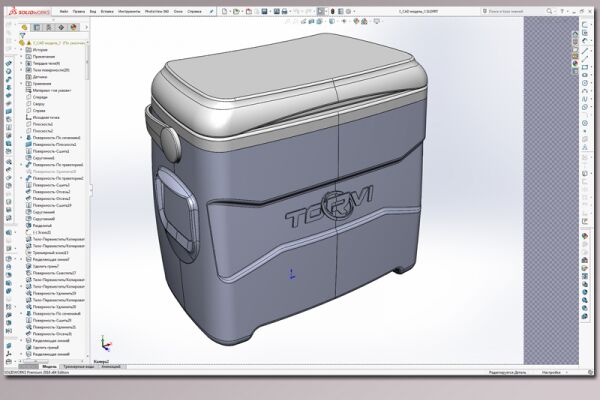The height and width of the screenshot is (400, 600).
Task: Select the Материал tree item
Action: pyautogui.click(x=48, y=90)
